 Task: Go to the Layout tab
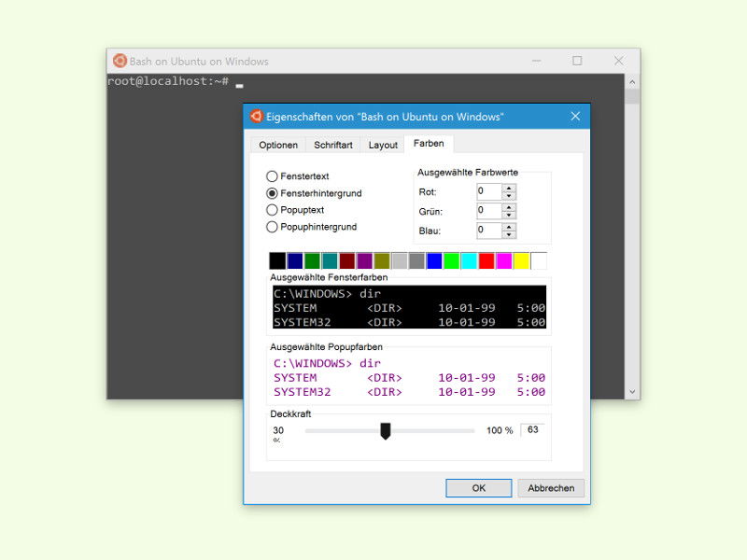coord(383,145)
